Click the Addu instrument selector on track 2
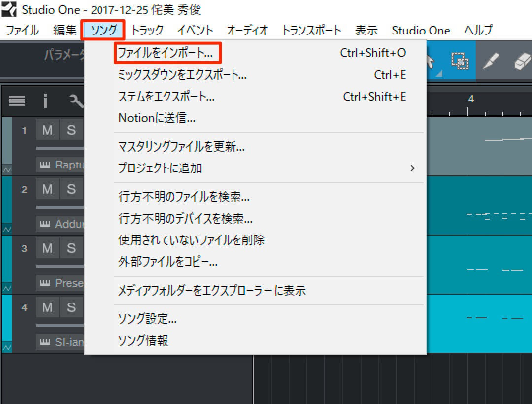Image resolution: width=532 pixels, height=404 pixels. pos(60,224)
